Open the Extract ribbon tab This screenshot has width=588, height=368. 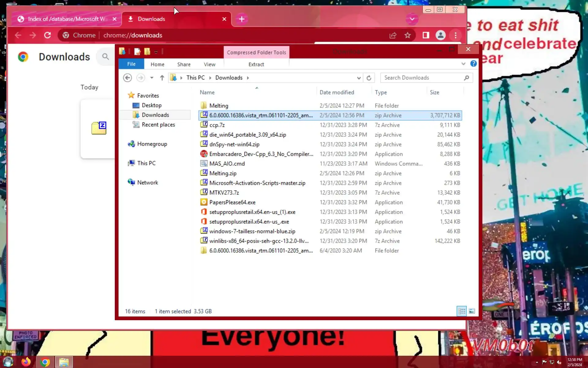pyautogui.click(x=256, y=64)
